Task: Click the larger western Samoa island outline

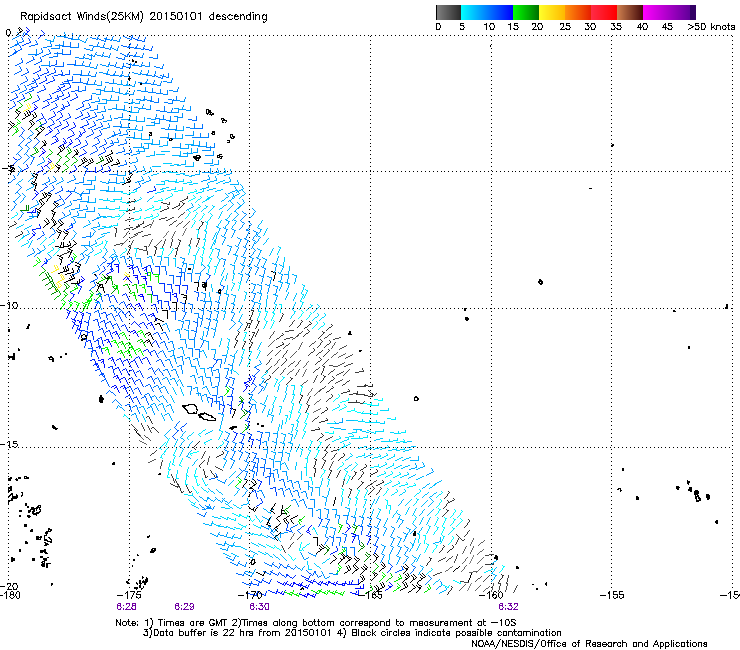Action: coord(191,409)
